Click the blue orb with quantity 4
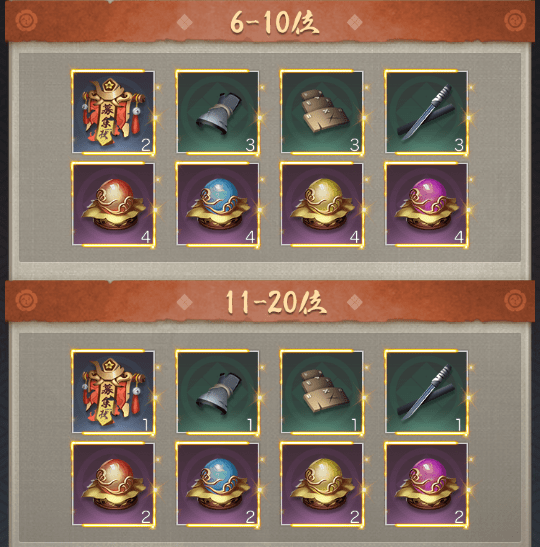Image resolution: width=540 pixels, height=547 pixels. 218,204
